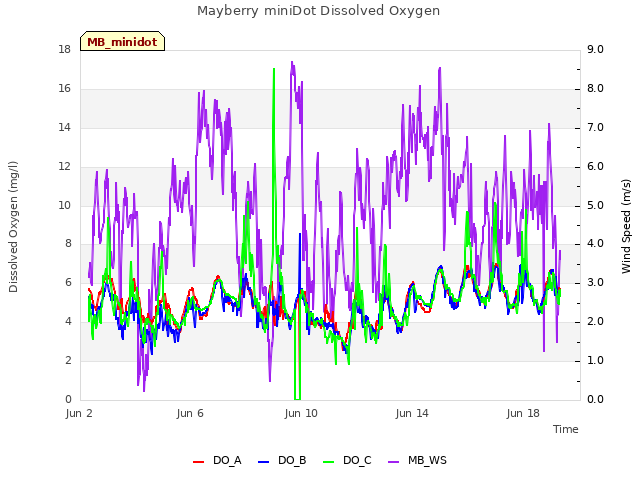Click the 1.0 wind speed axis value
Screen dimensions: 640x480
tap(595, 360)
